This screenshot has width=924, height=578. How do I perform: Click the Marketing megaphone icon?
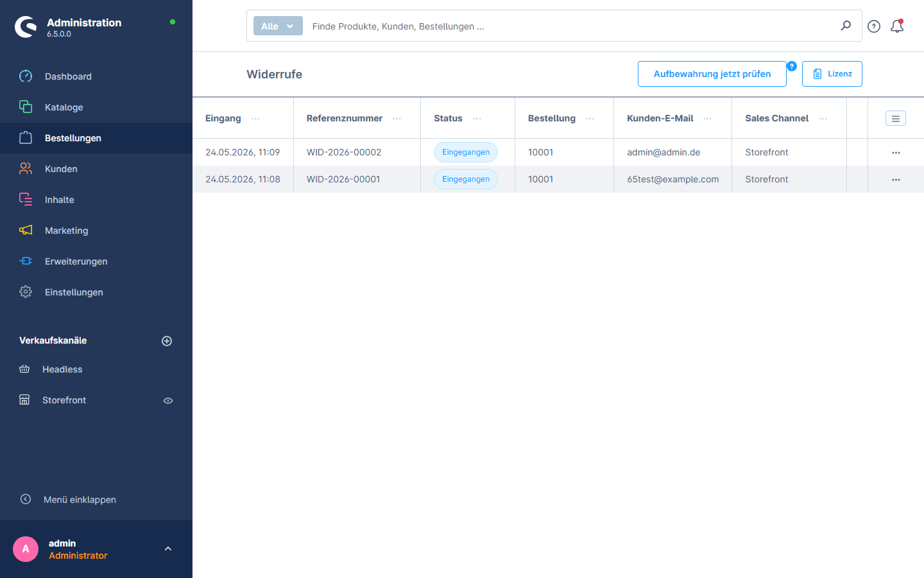point(26,231)
